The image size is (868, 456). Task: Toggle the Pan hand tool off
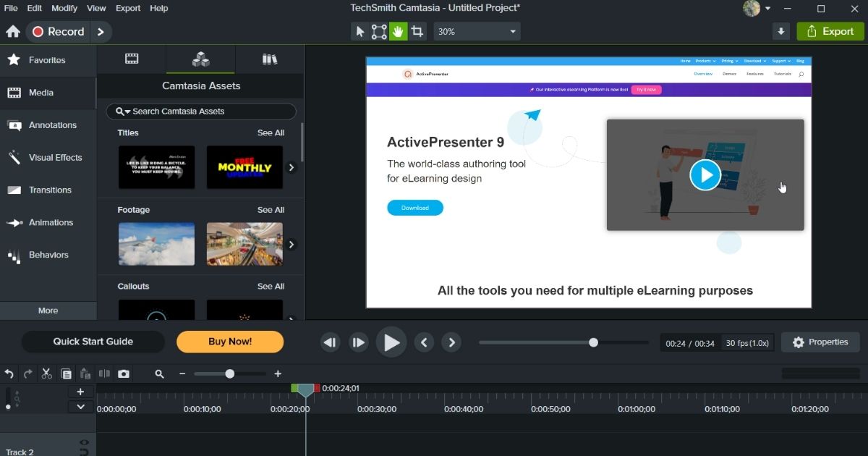point(398,31)
